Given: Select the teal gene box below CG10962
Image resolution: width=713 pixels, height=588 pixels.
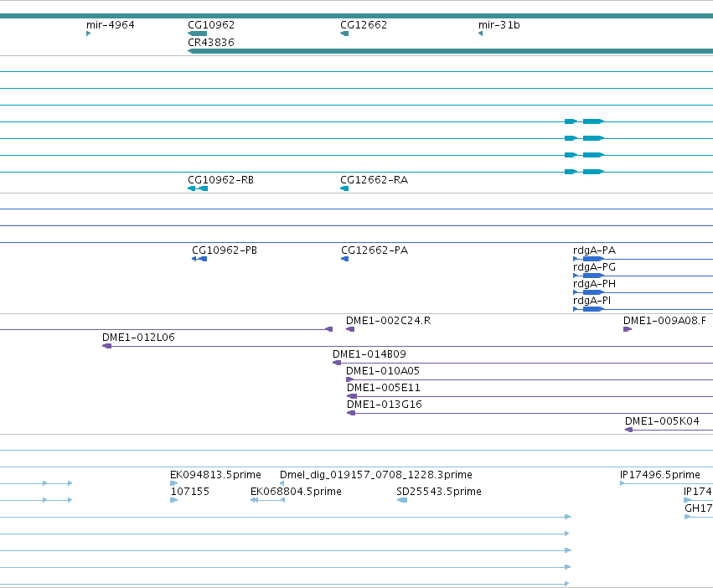Looking at the screenshot, I should click(x=198, y=34).
